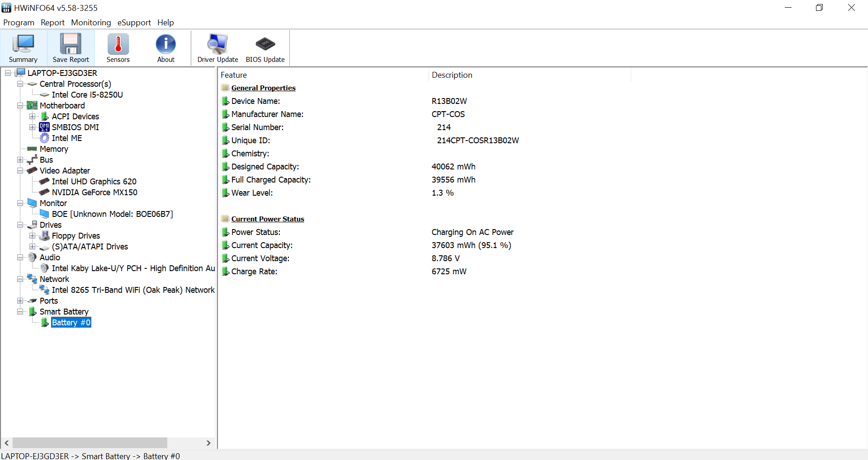This screenshot has width=868, height=460.
Task: Click the status bar path text
Action: click(90, 456)
